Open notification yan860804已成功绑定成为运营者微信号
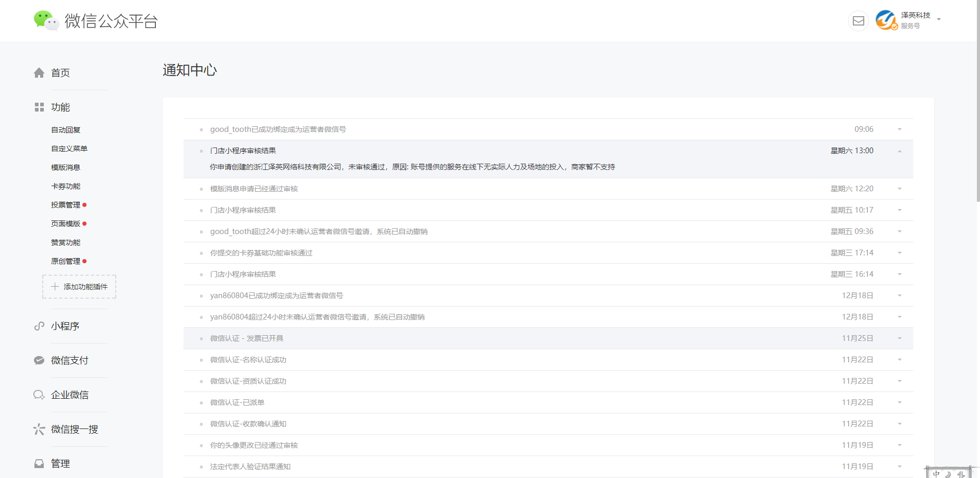Image resolution: width=980 pixels, height=478 pixels. [277, 296]
